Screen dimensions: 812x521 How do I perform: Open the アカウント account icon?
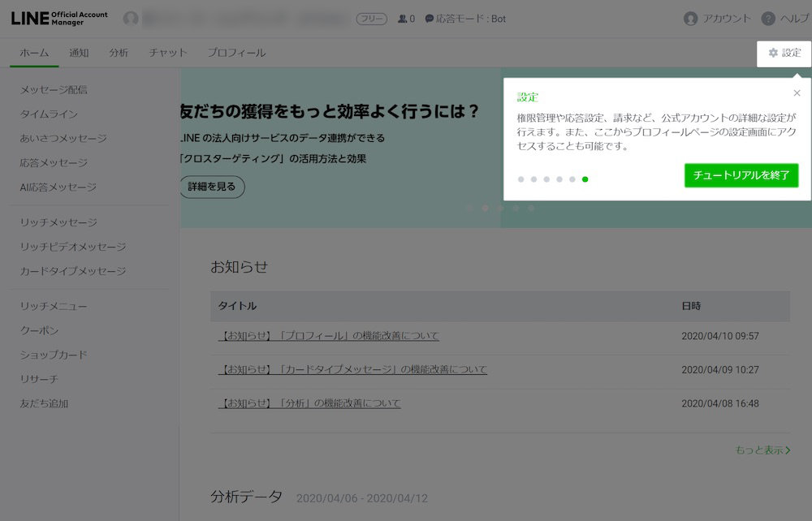(x=690, y=19)
